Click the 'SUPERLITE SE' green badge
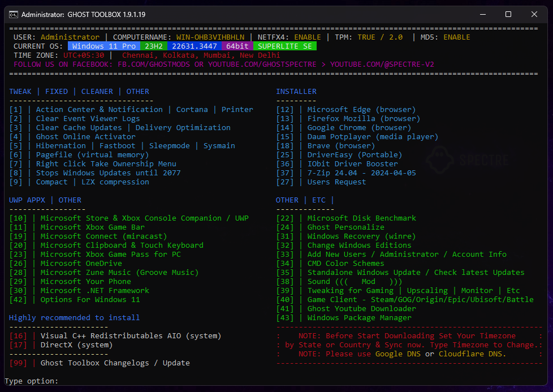The width and height of the screenshot is (553, 392). pos(285,46)
